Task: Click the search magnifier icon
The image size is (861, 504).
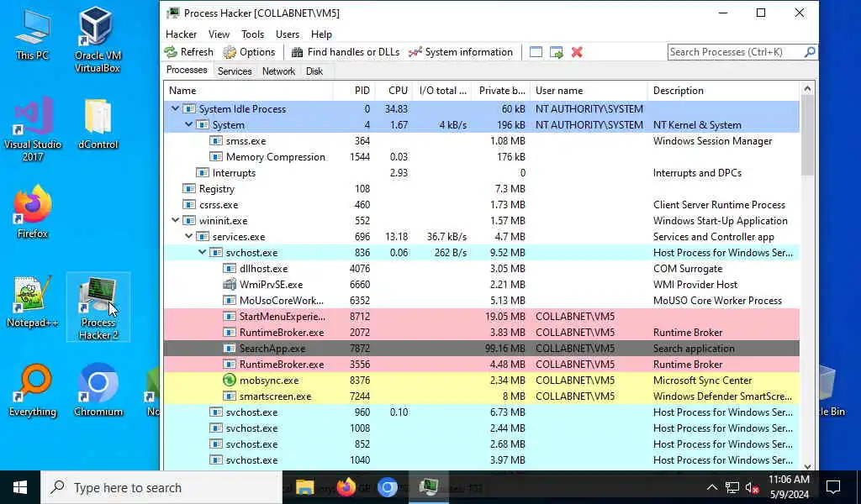Action: [810, 52]
